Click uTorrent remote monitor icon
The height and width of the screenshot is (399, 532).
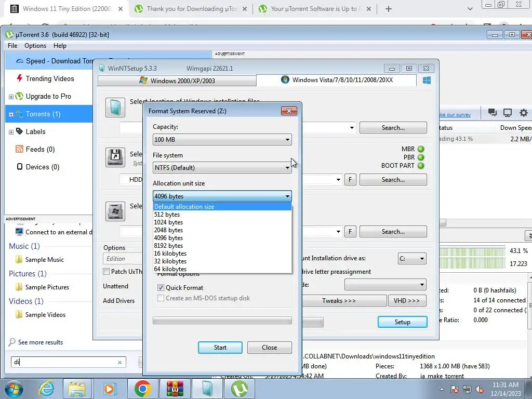508,113
